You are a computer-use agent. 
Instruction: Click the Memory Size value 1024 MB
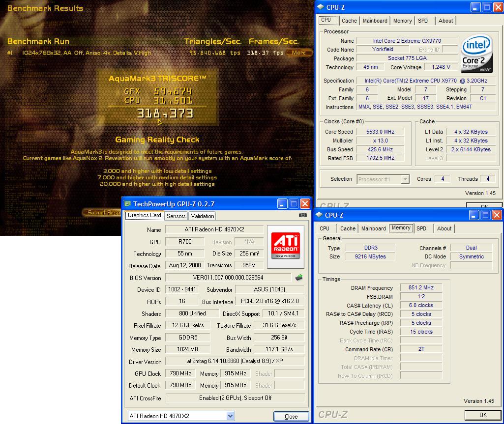point(187,349)
